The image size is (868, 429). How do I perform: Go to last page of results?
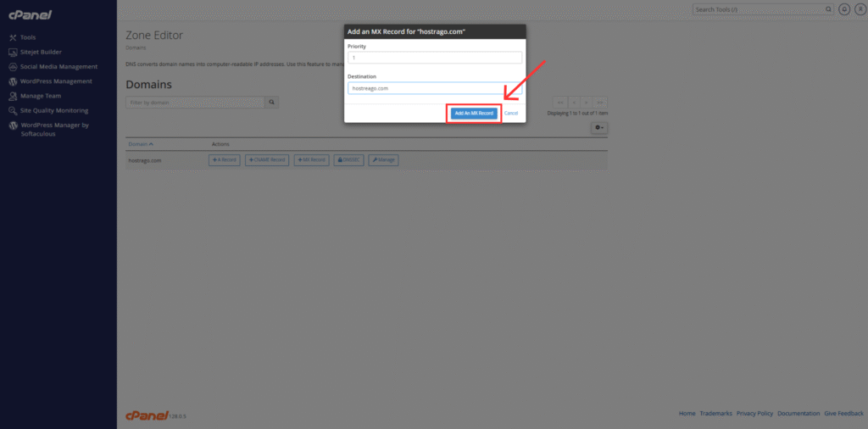click(x=601, y=103)
